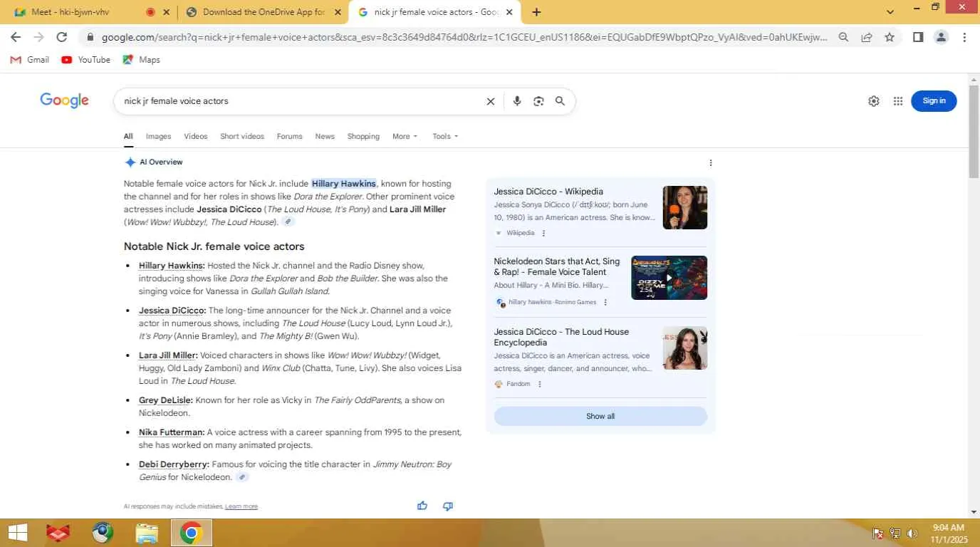Open the Chrome profile avatar
This screenshot has height=547, width=980.
(941, 37)
